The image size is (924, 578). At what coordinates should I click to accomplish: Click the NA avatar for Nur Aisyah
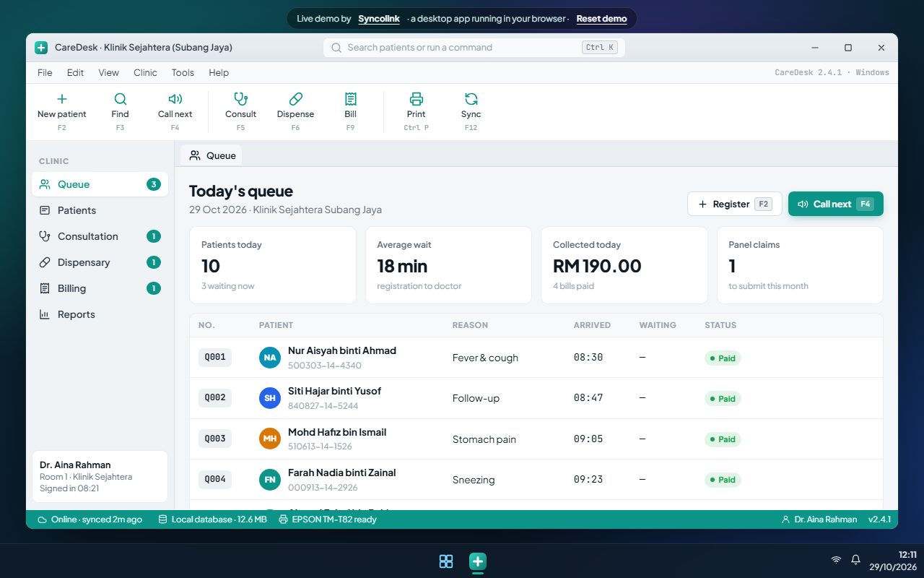click(x=269, y=358)
